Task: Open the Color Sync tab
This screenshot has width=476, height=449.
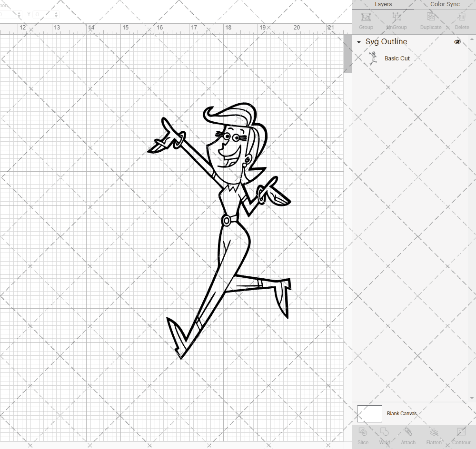Action: click(445, 4)
